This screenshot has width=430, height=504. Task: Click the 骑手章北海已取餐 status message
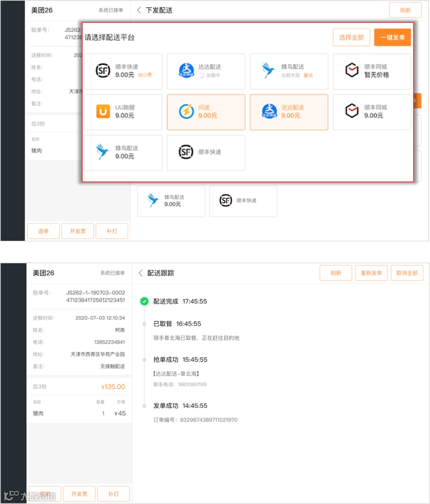click(x=196, y=338)
